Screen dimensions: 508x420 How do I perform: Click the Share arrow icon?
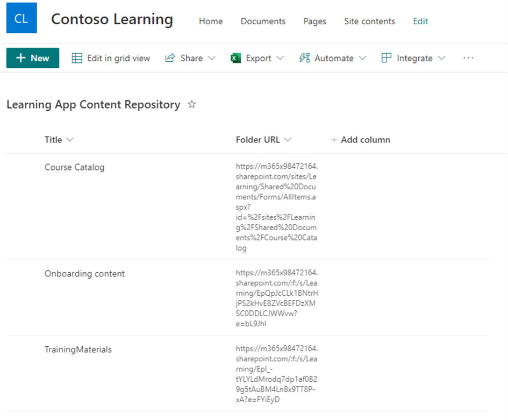coord(170,58)
